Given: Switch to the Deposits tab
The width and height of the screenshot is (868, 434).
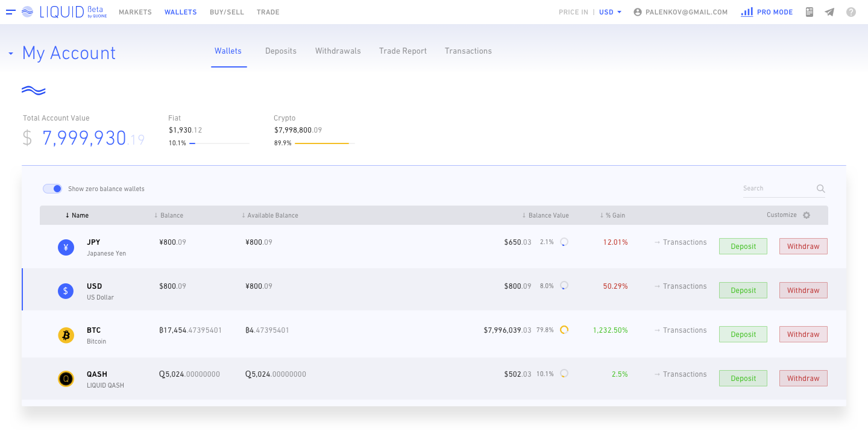Looking at the screenshot, I should coord(281,51).
